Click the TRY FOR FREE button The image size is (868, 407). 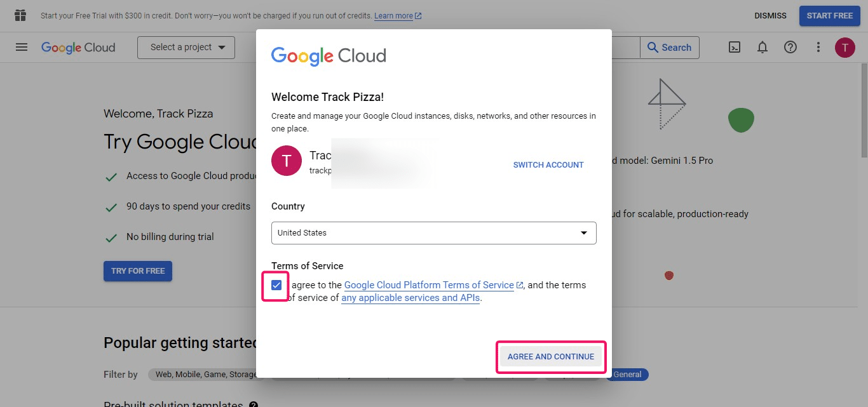(x=137, y=270)
